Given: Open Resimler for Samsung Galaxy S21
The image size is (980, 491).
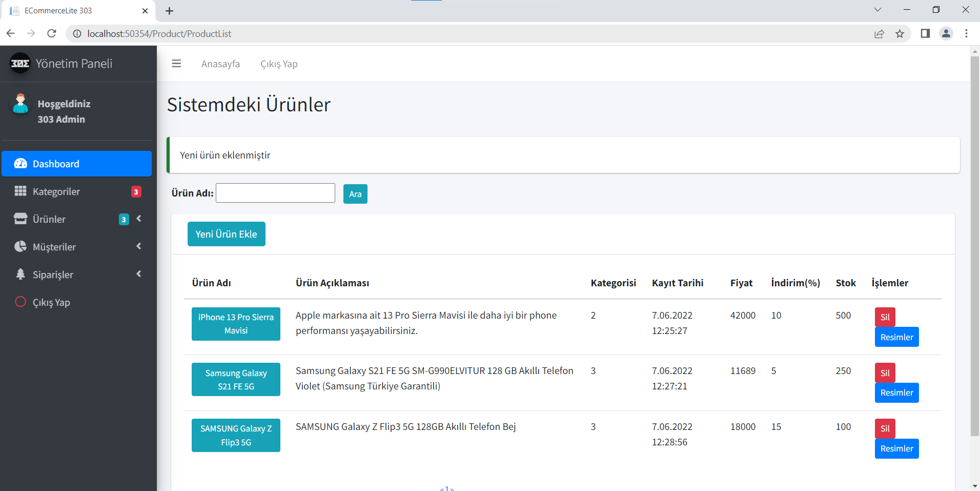Looking at the screenshot, I should (x=897, y=392).
